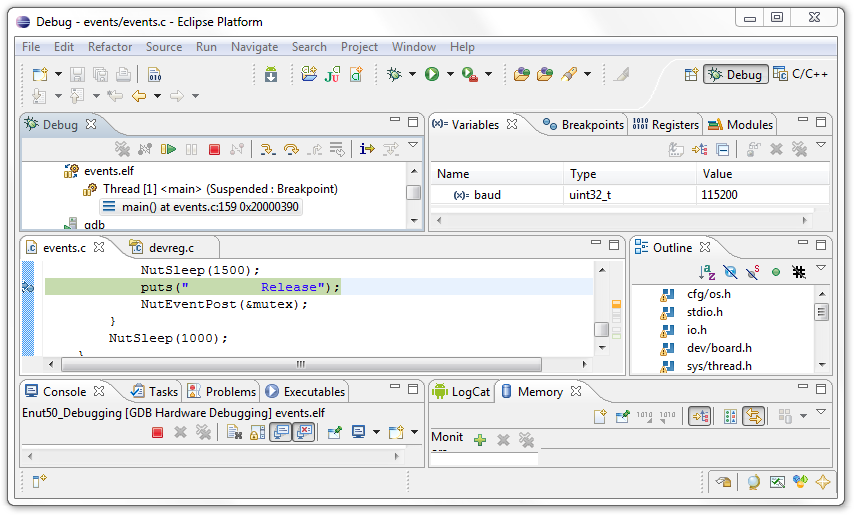Click Suspend icon in Debug view

click(x=191, y=149)
